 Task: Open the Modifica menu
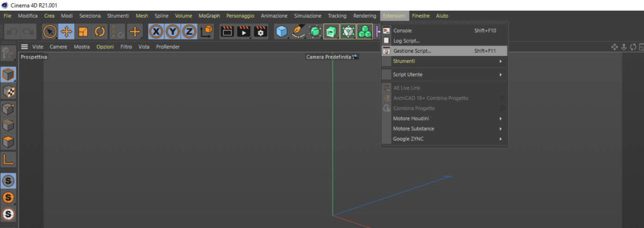(28, 16)
